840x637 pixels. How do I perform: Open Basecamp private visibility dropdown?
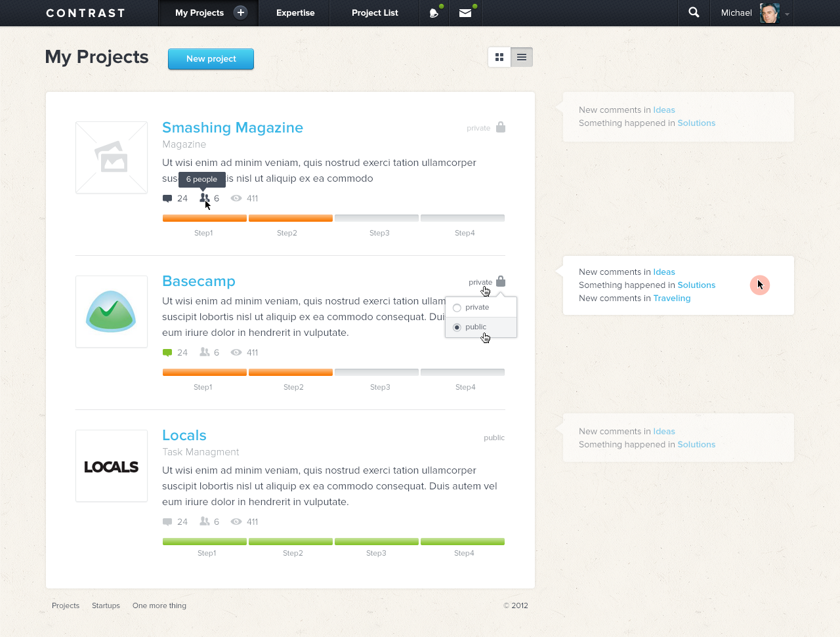pos(480,282)
